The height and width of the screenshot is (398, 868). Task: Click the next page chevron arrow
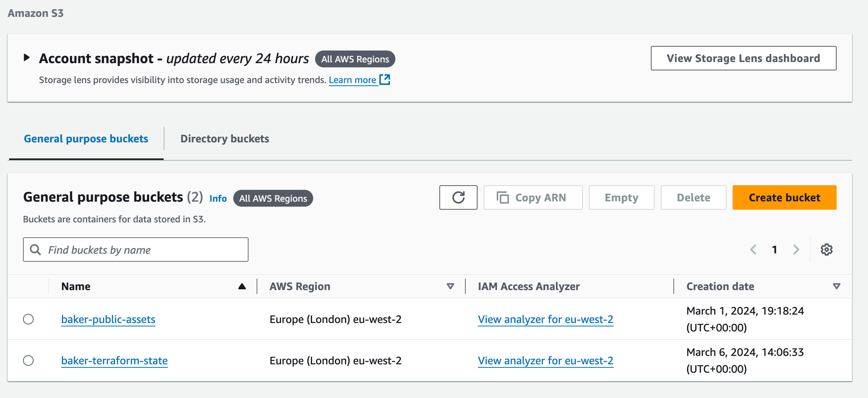796,250
